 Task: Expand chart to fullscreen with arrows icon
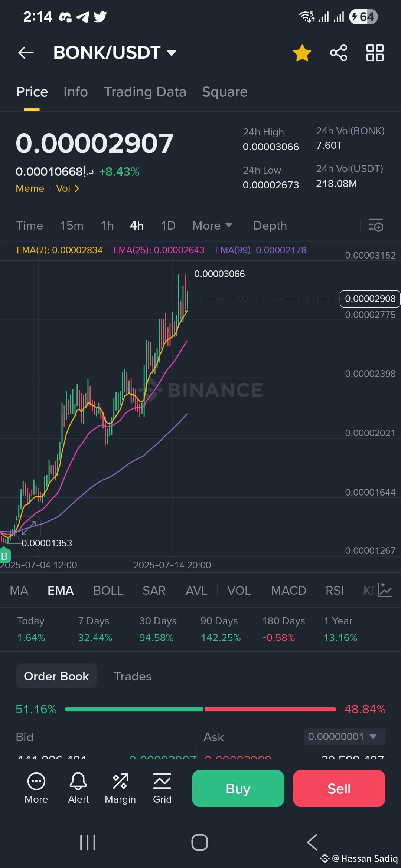click(x=29, y=528)
